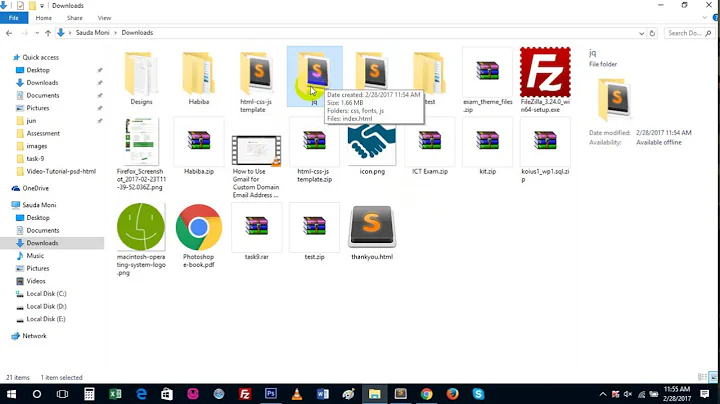Select exam_theme_files.zip archive

[487, 80]
